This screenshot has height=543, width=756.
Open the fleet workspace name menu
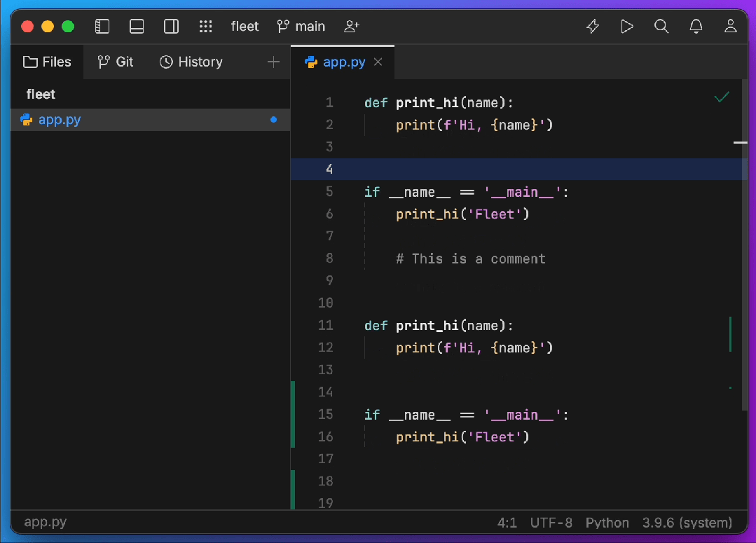(245, 27)
